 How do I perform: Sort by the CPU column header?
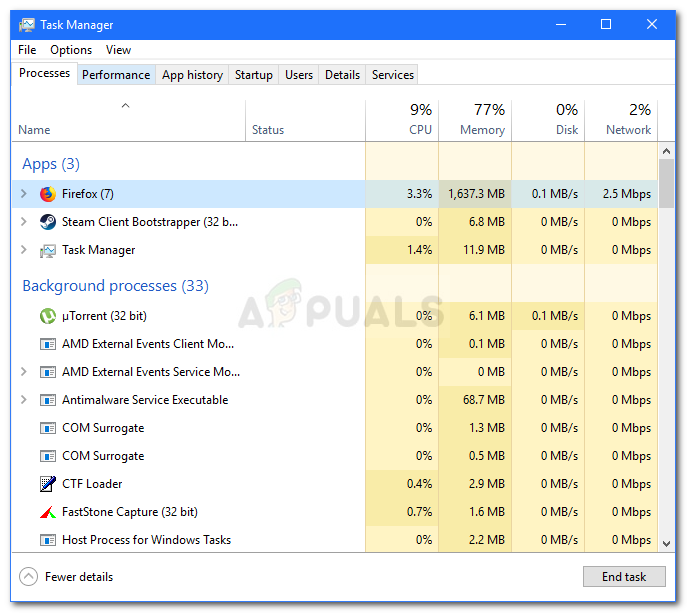click(x=402, y=120)
